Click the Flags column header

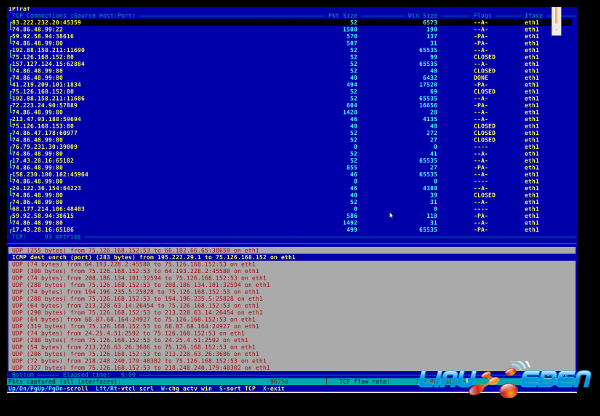(483, 16)
